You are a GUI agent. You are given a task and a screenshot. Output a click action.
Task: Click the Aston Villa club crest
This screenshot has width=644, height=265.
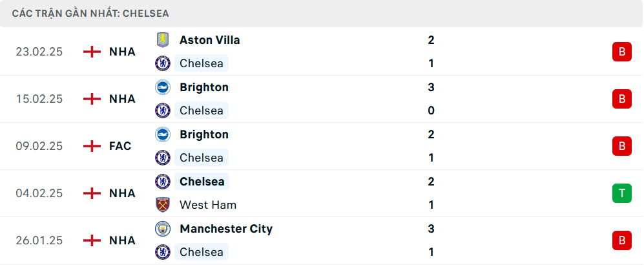tap(162, 40)
